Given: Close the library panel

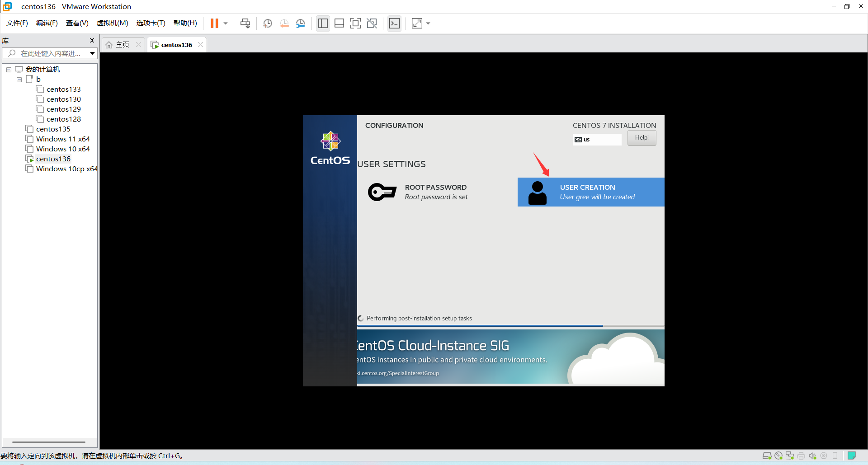Looking at the screenshot, I should click(92, 41).
